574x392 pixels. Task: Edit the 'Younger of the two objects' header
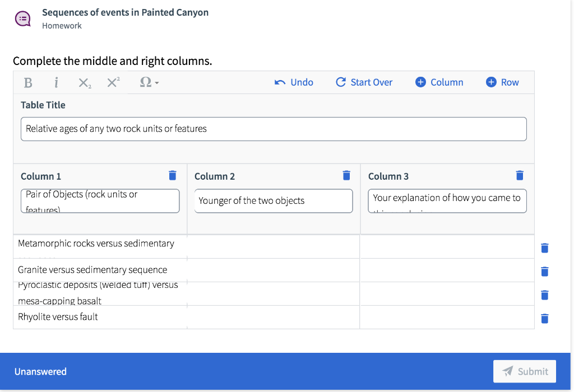coord(274,201)
